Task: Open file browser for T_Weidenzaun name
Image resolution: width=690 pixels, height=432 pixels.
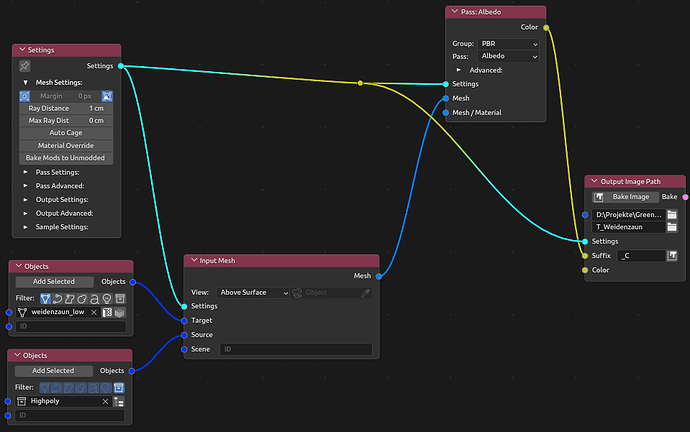Action: tap(672, 227)
